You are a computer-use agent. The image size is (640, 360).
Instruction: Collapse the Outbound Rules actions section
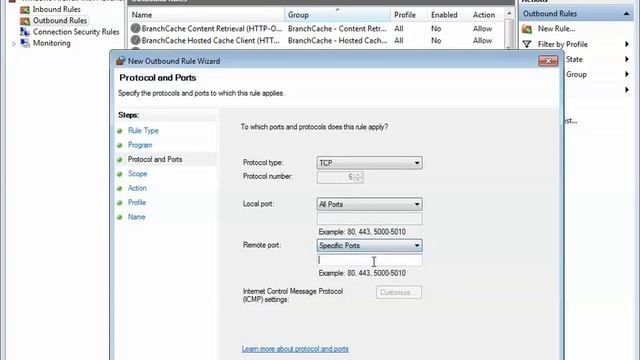(x=626, y=14)
